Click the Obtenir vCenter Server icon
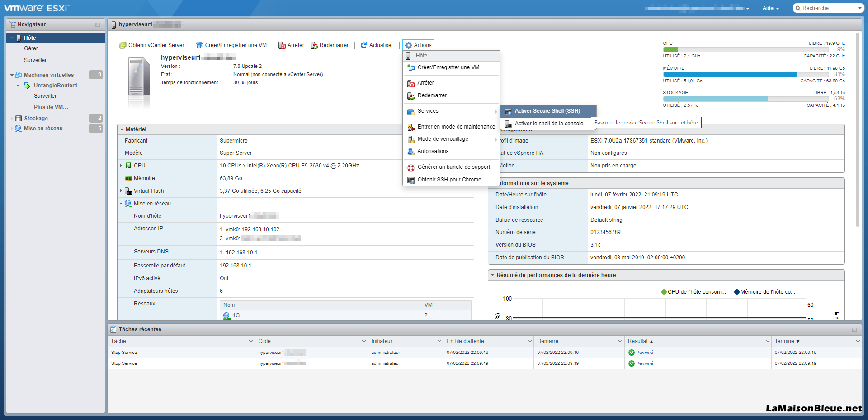Screen dimensions: 868x420 pyautogui.click(x=123, y=45)
